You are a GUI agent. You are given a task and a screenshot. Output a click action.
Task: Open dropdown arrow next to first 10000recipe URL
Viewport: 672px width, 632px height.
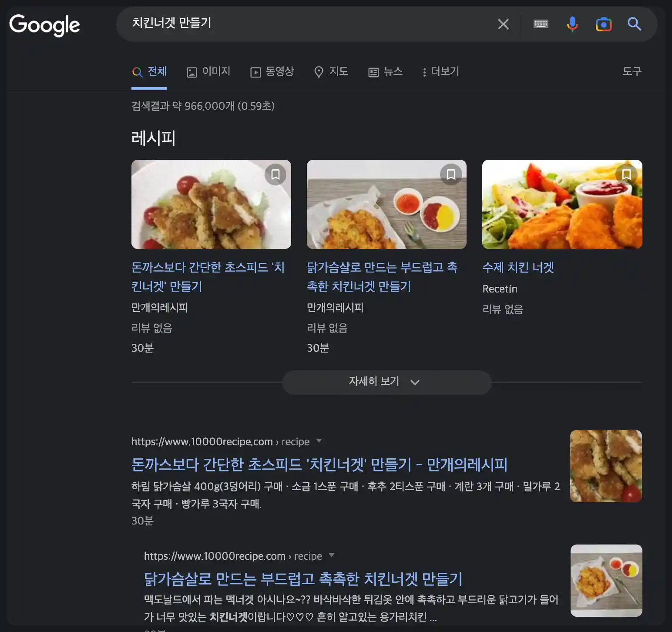[319, 441]
